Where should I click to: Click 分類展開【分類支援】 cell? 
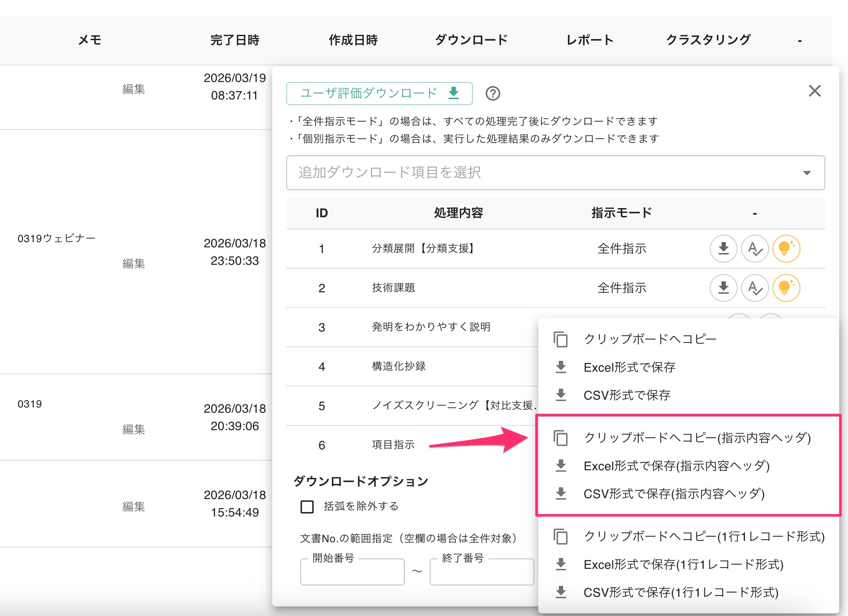click(425, 249)
